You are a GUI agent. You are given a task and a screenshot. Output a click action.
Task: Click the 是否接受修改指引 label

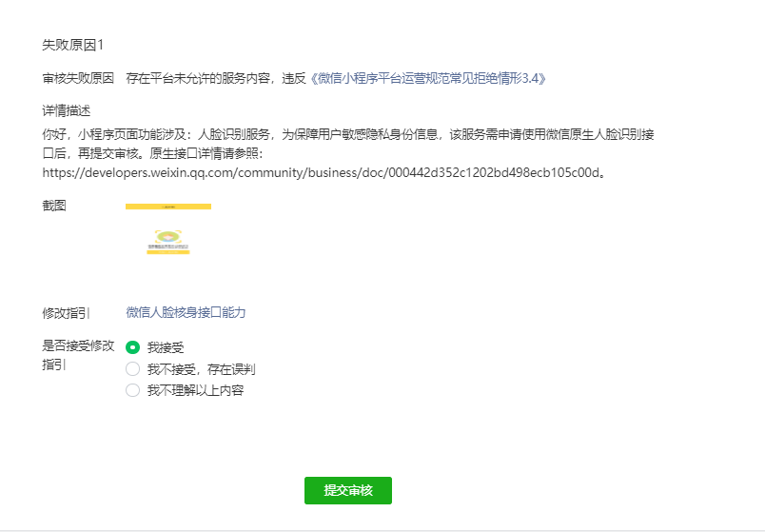[x=78, y=355]
